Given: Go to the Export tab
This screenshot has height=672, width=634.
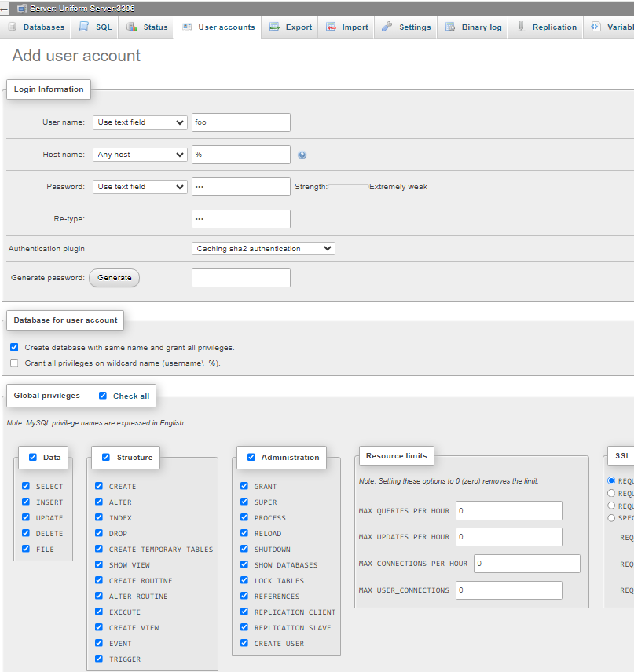Looking at the screenshot, I should (290, 27).
